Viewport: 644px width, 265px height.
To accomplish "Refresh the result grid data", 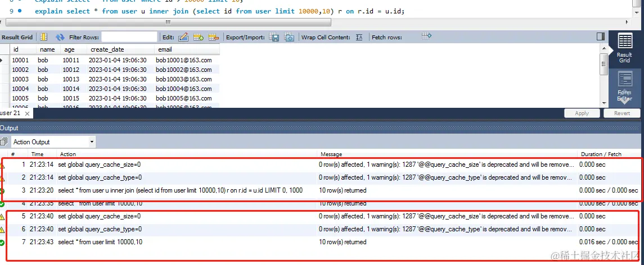I will [60, 37].
